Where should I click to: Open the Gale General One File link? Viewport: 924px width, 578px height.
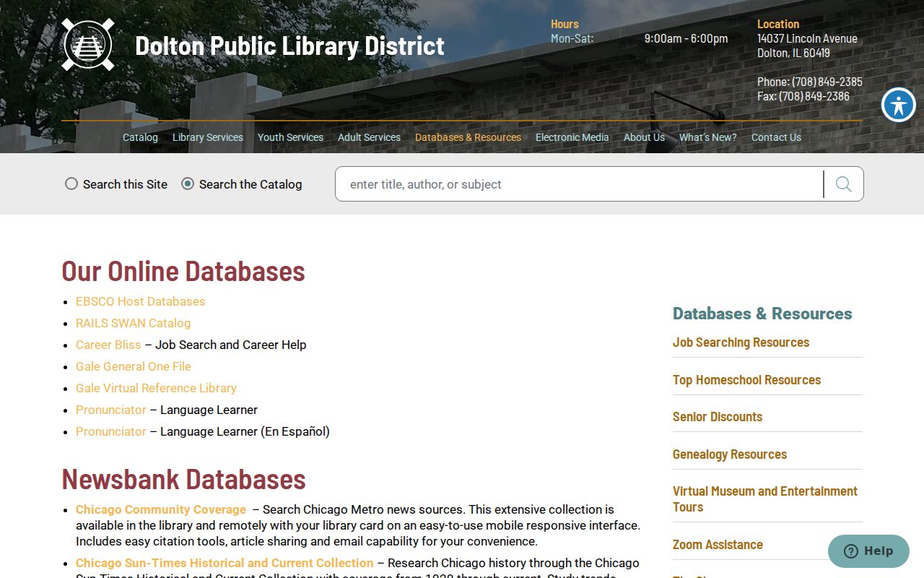click(x=134, y=366)
